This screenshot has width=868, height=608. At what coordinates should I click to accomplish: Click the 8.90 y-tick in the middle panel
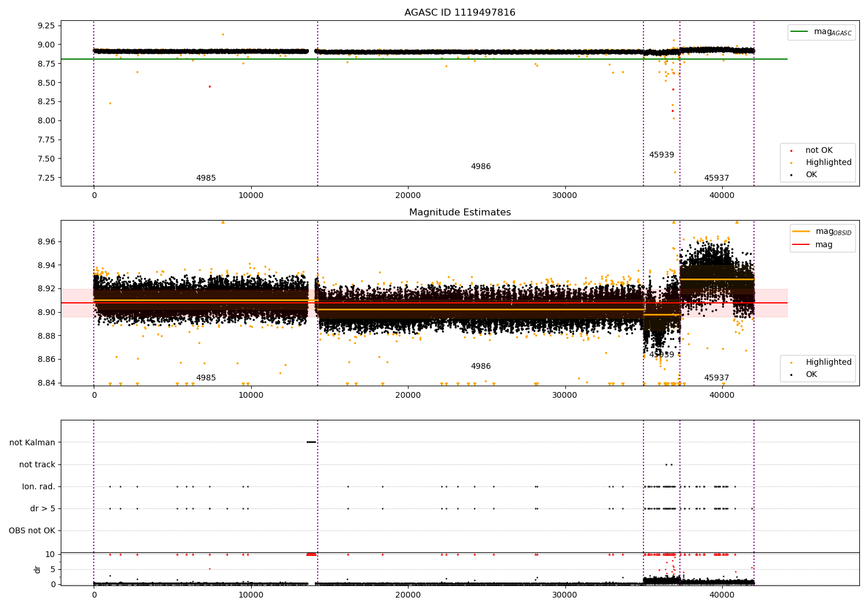46,313
